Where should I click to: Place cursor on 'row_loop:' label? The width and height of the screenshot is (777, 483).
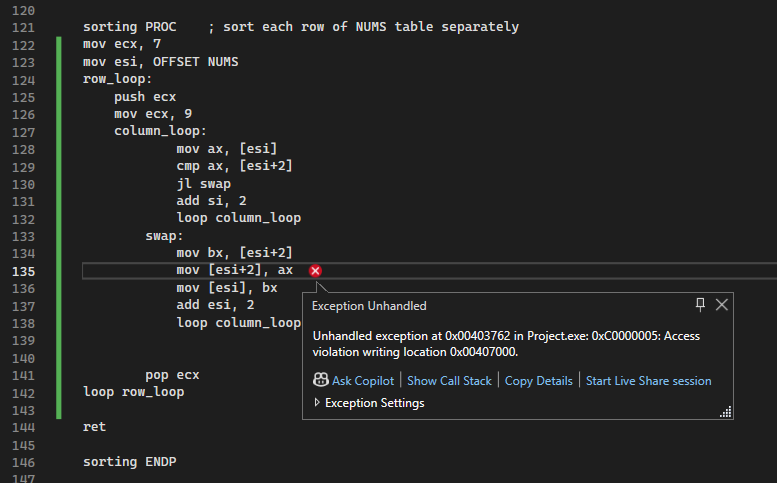(x=117, y=79)
